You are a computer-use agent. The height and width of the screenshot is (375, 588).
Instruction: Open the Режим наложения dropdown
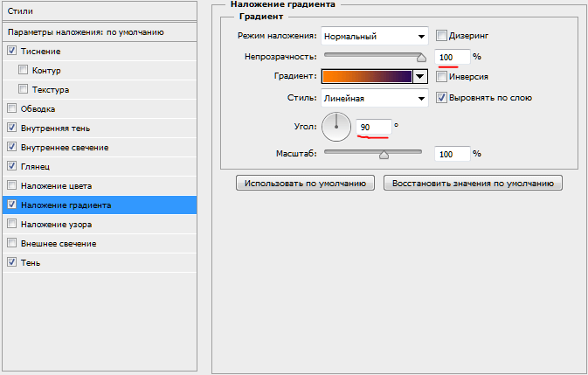pos(374,37)
